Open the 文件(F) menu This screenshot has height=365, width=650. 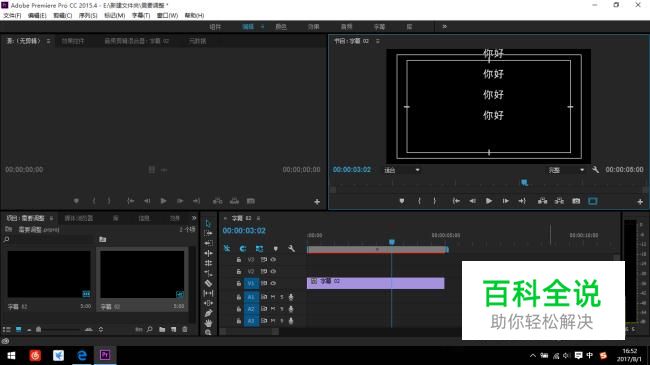[x=12, y=15]
